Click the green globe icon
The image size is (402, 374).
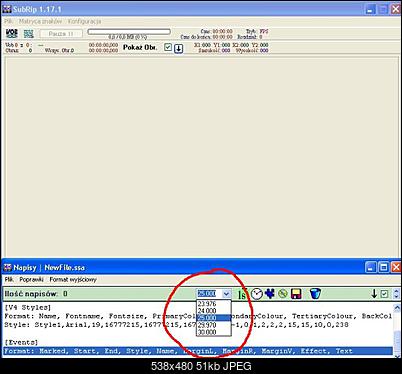(283, 294)
